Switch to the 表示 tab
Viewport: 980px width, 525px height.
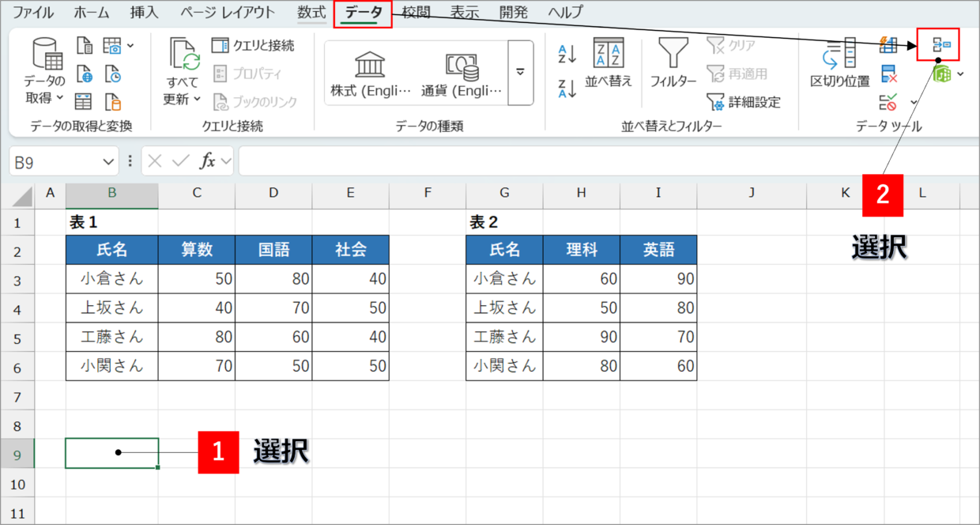pyautogui.click(x=465, y=13)
